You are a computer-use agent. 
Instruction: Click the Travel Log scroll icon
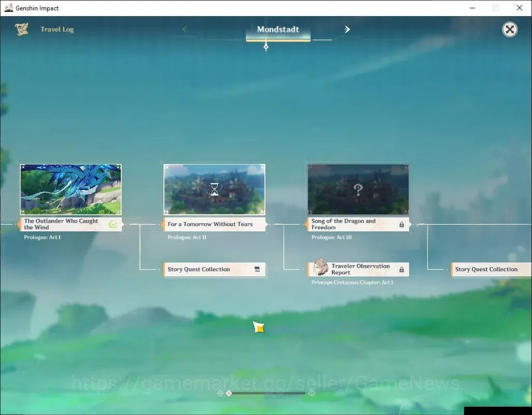22,29
